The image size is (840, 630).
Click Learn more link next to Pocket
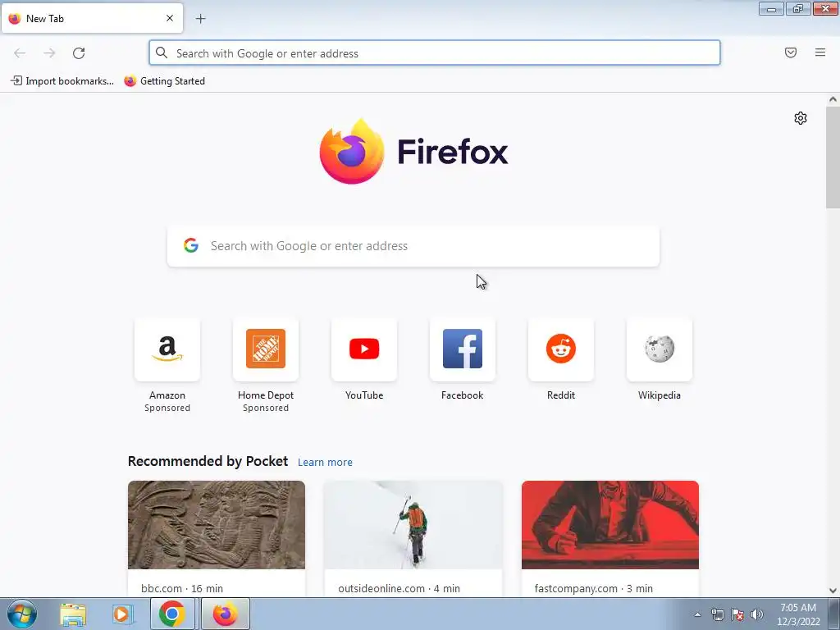click(x=325, y=463)
